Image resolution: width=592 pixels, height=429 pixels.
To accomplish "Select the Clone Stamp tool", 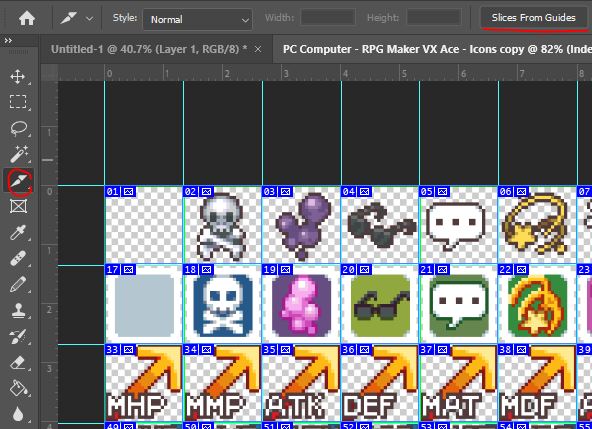I will point(18,310).
